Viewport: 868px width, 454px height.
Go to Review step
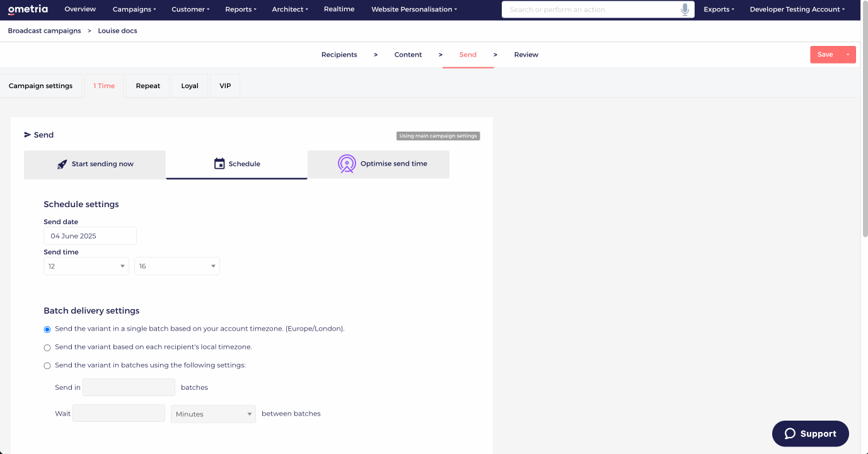point(526,55)
